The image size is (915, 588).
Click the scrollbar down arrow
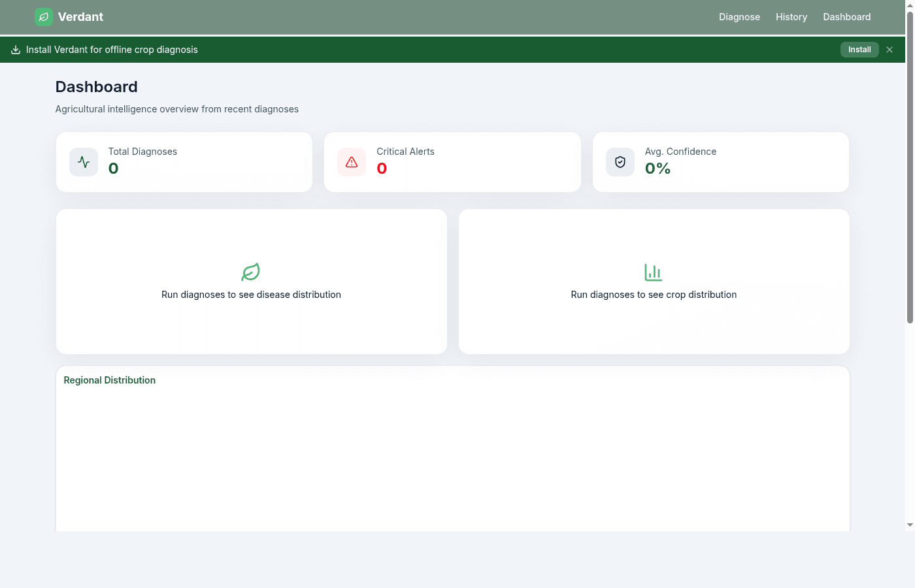click(910, 525)
